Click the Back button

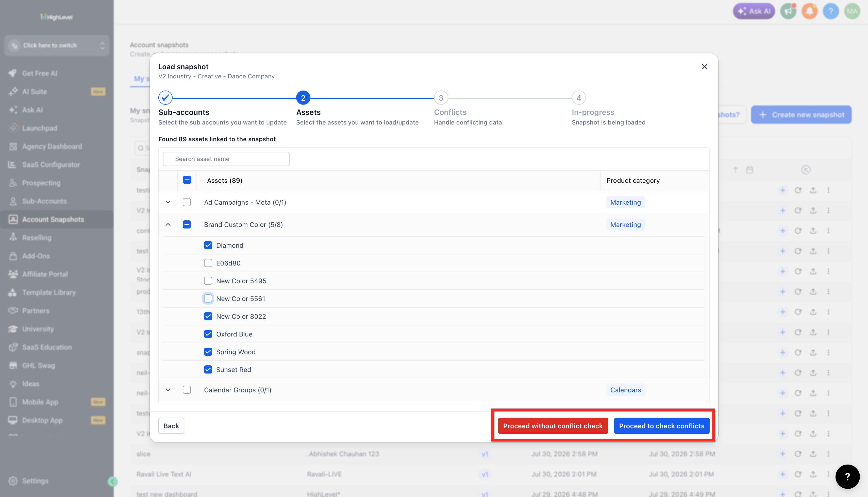pyautogui.click(x=171, y=426)
